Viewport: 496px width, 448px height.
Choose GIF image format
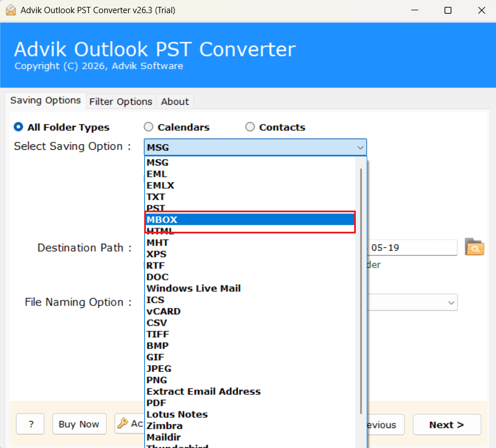click(250, 357)
